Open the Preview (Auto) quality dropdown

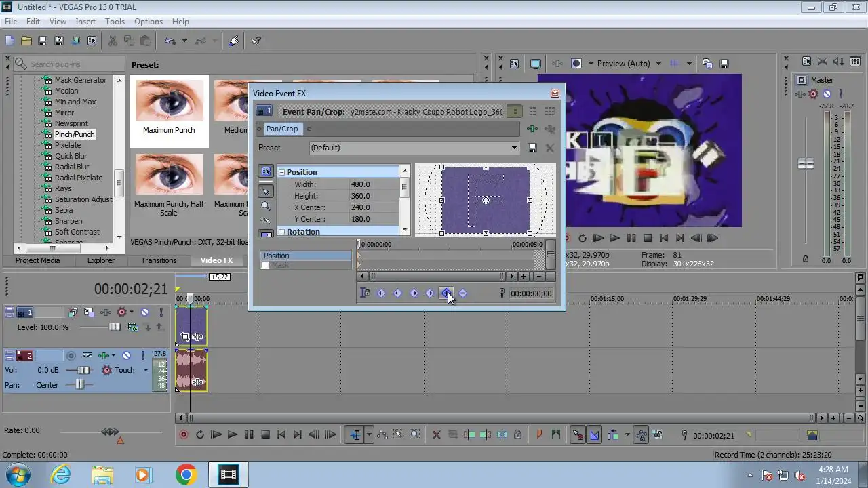pyautogui.click(x=658, y=64)
